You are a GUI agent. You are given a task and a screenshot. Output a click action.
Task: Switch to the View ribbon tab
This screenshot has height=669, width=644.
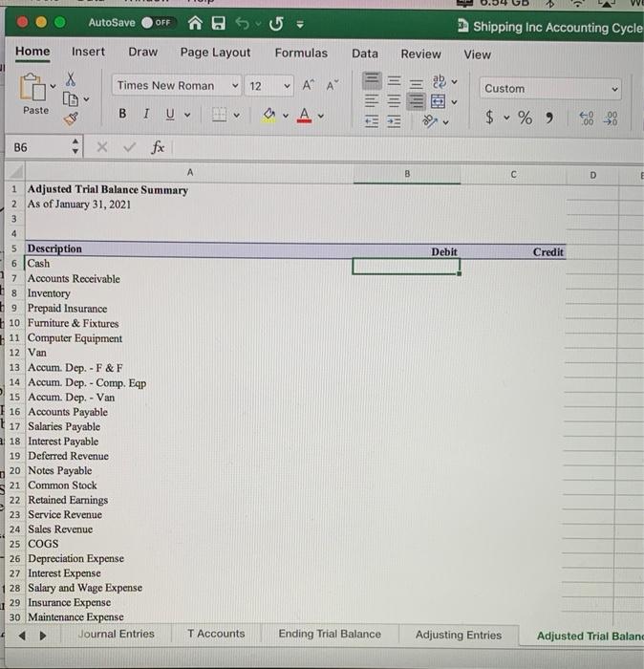[477, 54]
